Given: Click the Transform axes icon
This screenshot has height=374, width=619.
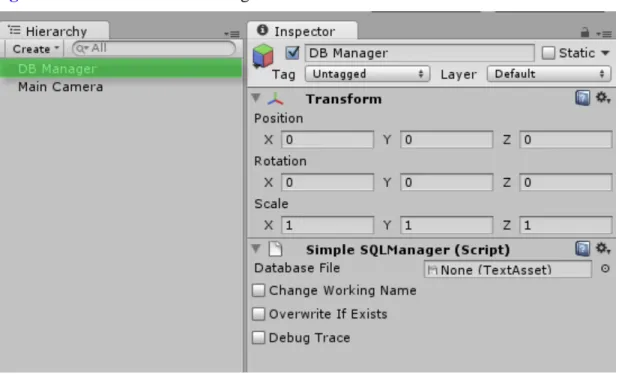Looking at the screenshot, I should click(275, 99).
